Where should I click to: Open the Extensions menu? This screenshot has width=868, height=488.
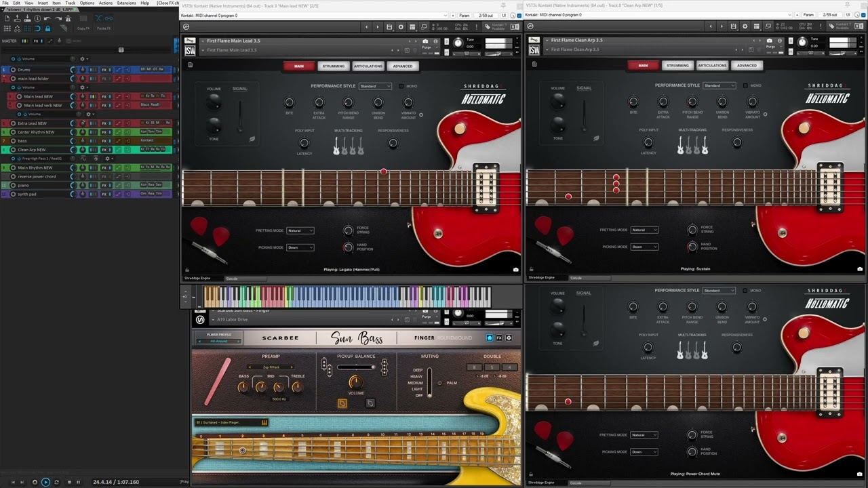(127, 3)
